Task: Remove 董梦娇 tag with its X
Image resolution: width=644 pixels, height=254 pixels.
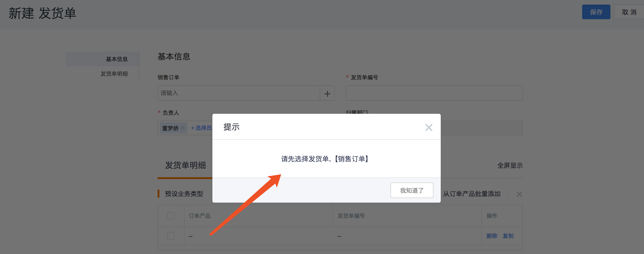Action: click(x=183, y=128)
